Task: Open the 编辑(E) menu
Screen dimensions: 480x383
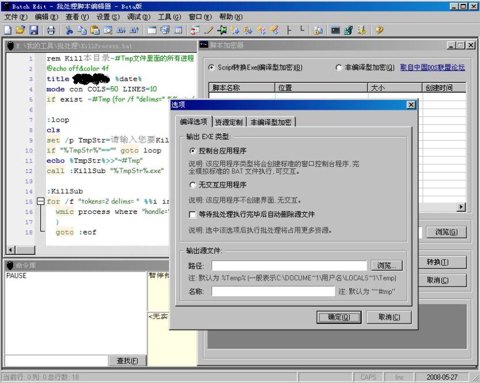Action: (x=46, y=17)
